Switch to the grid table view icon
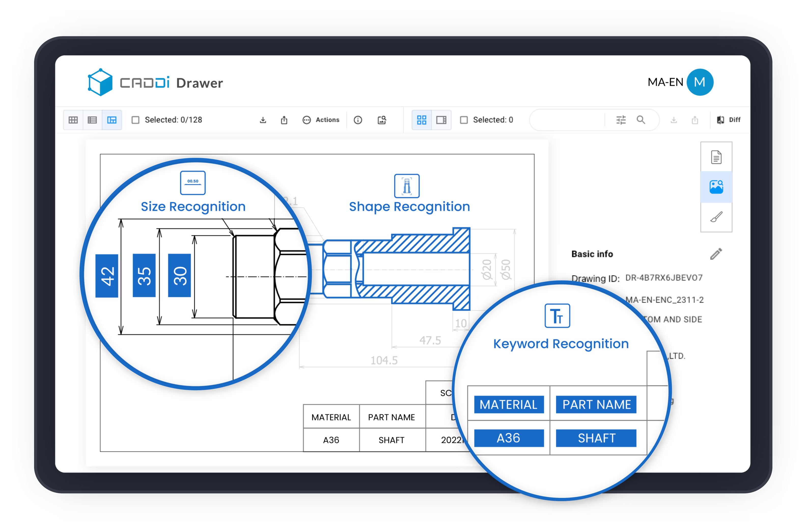This screenshot has width=810, height=532. point(73,120)
